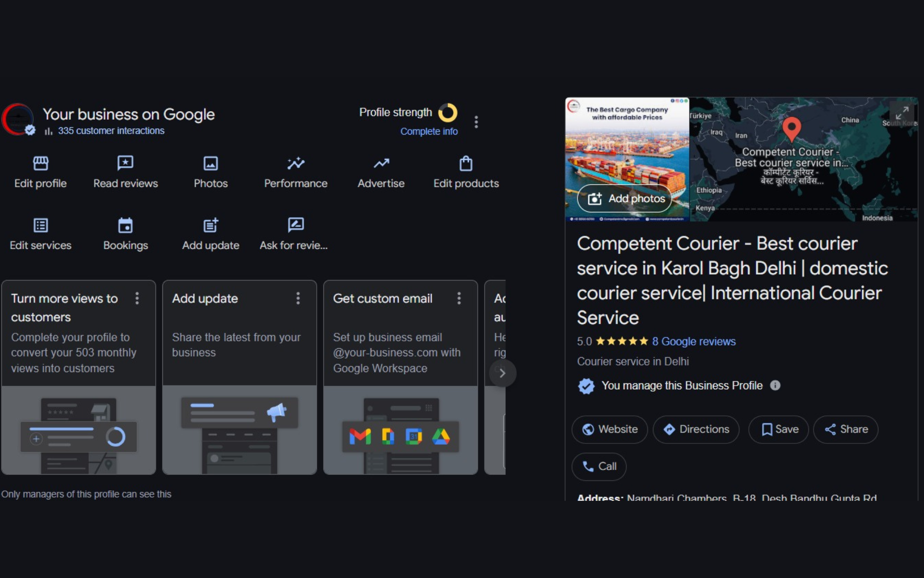Click Ask for reviews icon
Image resolution: width=924 pixels, height=578 pixels.
pos(296,224)
